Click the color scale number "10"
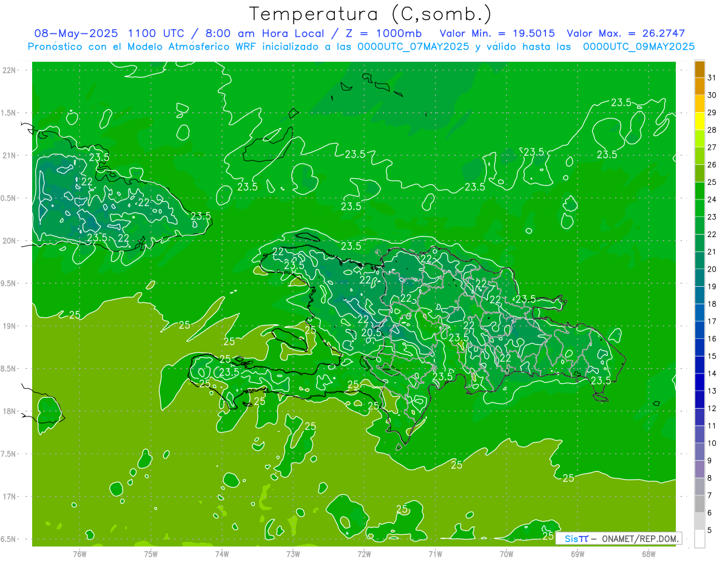 [x=712, y=443]
